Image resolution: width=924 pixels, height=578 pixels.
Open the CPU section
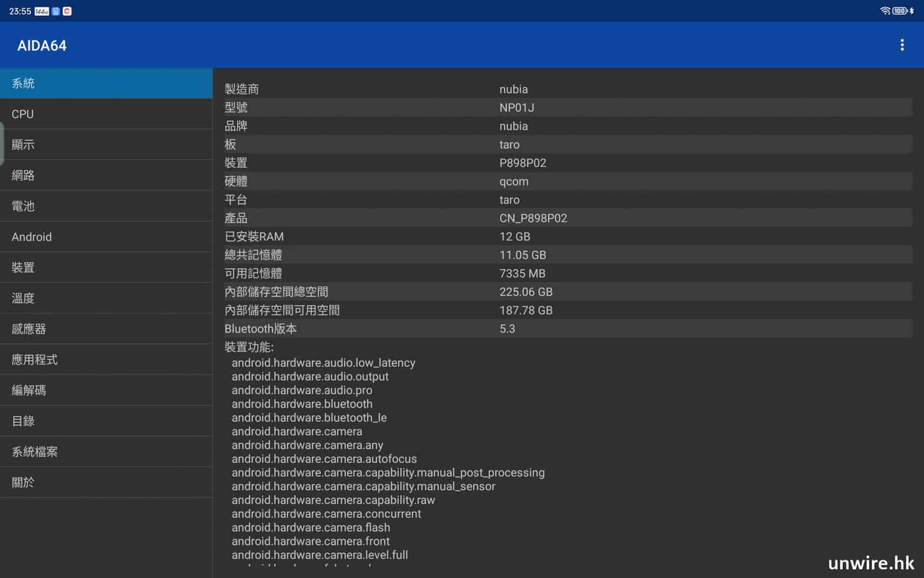tap(106, 114)
